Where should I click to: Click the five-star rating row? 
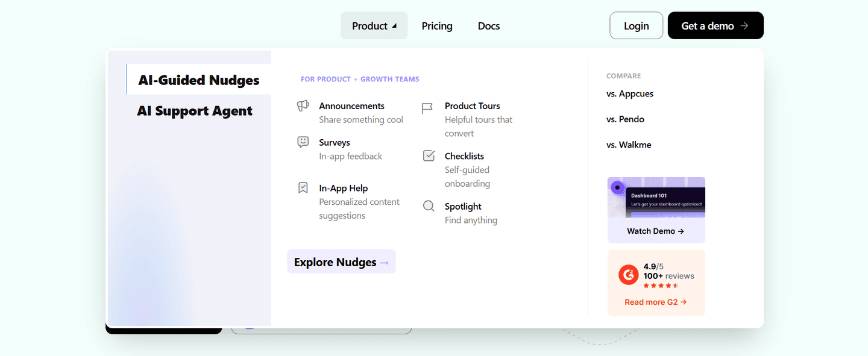pyautogui.click(x=661, y=286)
